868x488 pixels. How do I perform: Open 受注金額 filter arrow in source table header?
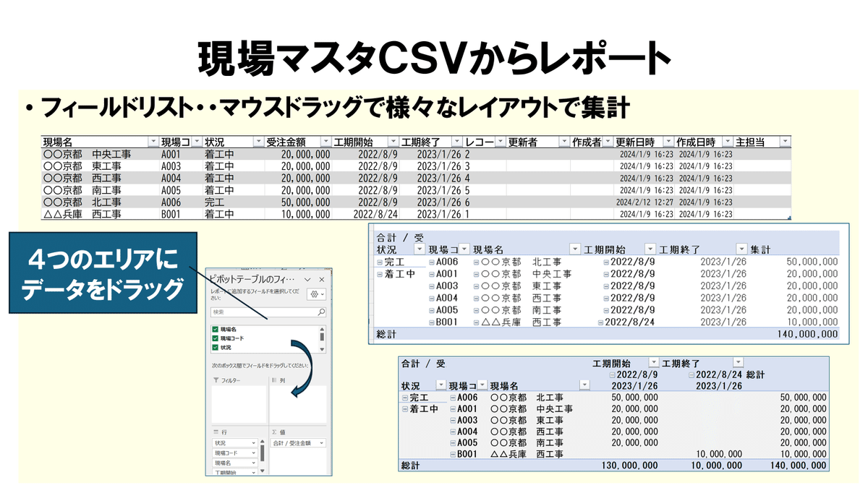[x=325, y=142]
